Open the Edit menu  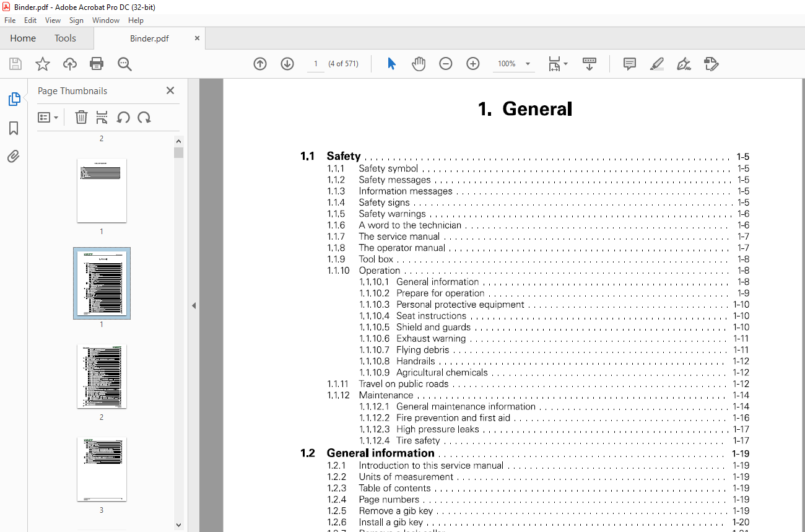pos(30,20)
